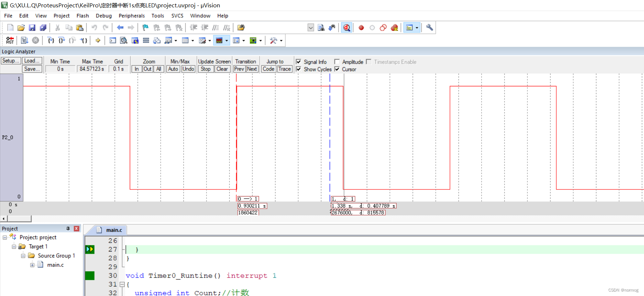
Task: Pin the Project panel with pushpin
Action: pyautogui.click(x=68, y=228)
